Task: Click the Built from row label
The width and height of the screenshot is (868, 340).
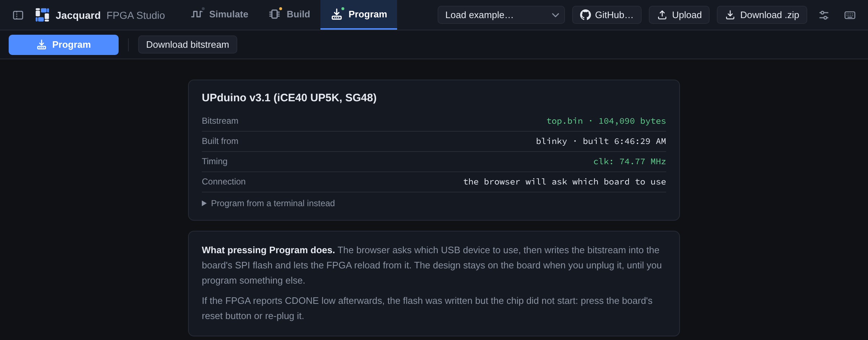Action: [x=220, y=141]
